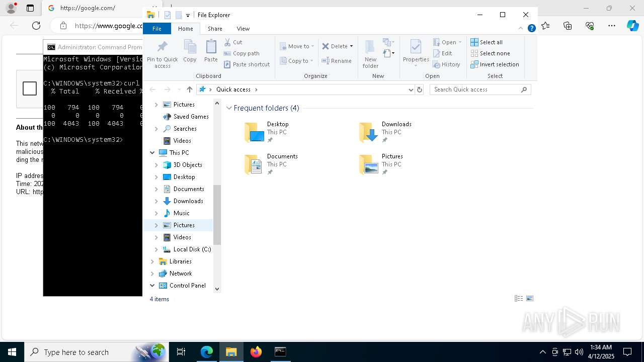Open address bar history dropdown
The image size is (644, 362).
pos(411,89)
